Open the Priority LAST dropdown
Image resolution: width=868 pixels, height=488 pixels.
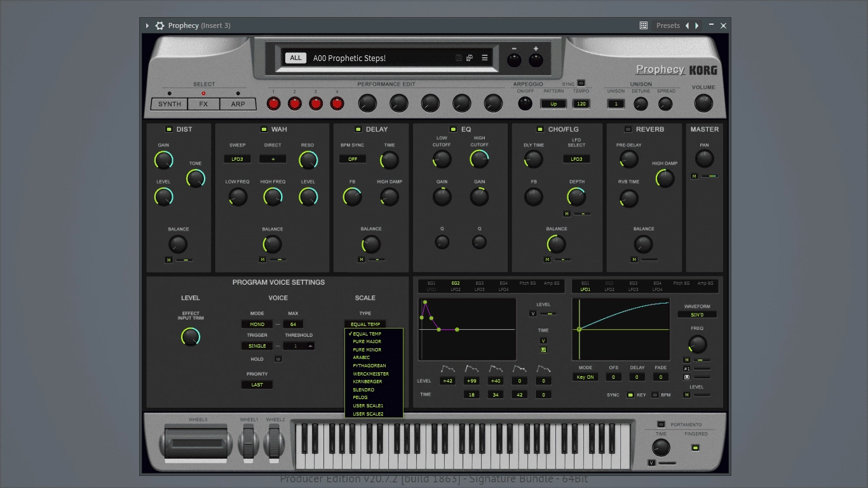point(257,384)
